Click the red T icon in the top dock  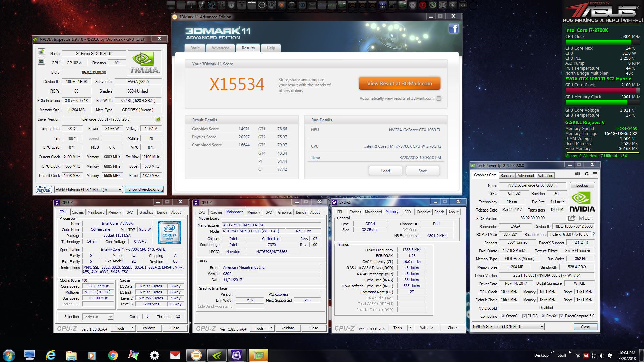click(x=423, y=5)
